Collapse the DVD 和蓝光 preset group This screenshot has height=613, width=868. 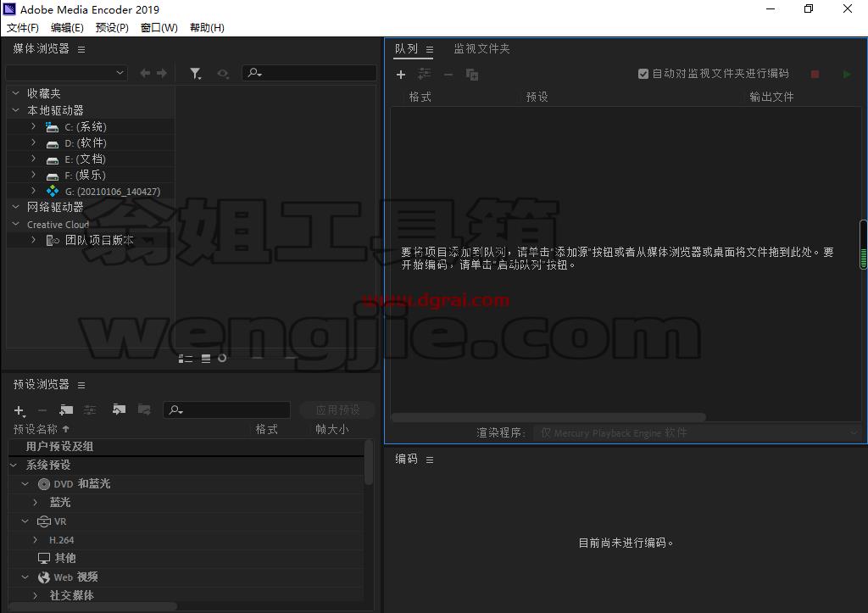pos(25,484)
